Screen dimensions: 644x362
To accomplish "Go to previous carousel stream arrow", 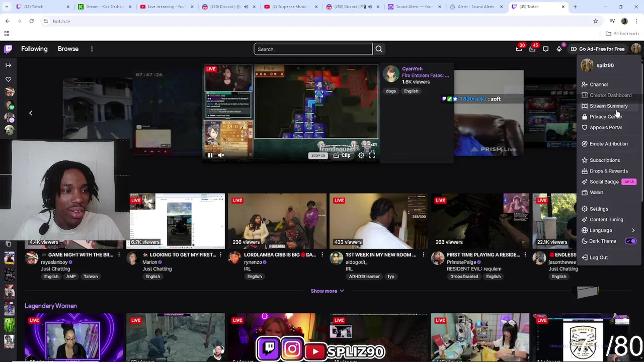I will tap(30, 113).
